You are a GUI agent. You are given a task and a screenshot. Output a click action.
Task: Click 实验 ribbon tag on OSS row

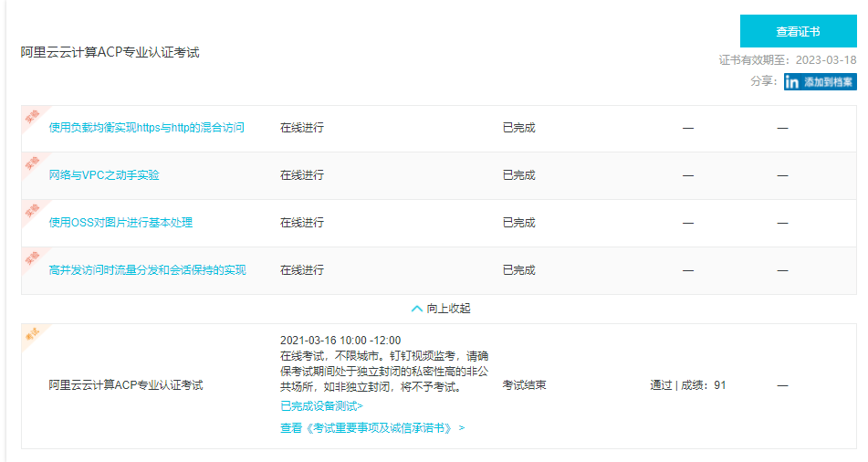[x=32, y=211]
